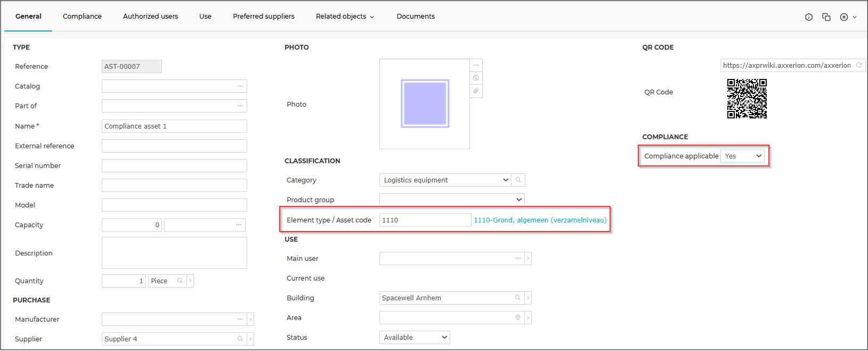Screen dimensions: 868x351
Task: Open the Category dropdown
Action: pos(445,180)
